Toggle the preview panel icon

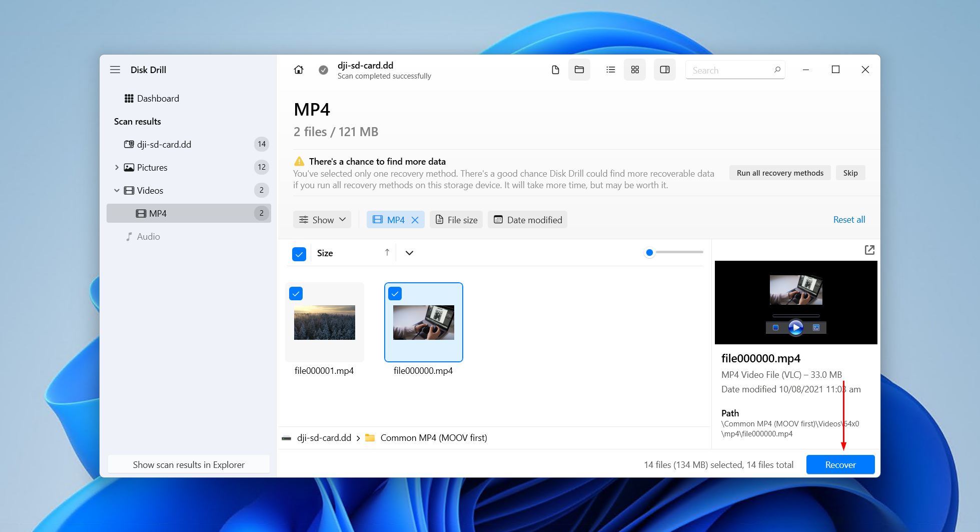(x=665, y=70)
